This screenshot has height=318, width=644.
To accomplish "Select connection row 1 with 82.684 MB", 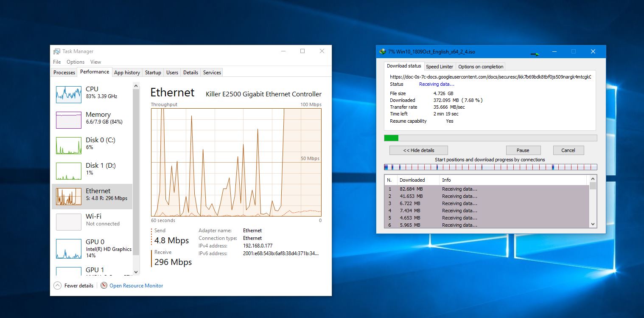I will [x=487, y=189].
